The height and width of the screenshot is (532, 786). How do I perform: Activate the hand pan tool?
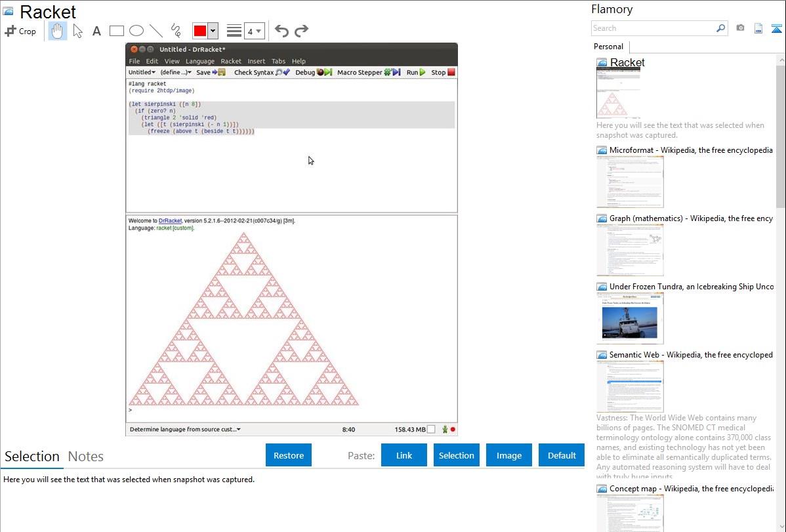coord(58,31)
